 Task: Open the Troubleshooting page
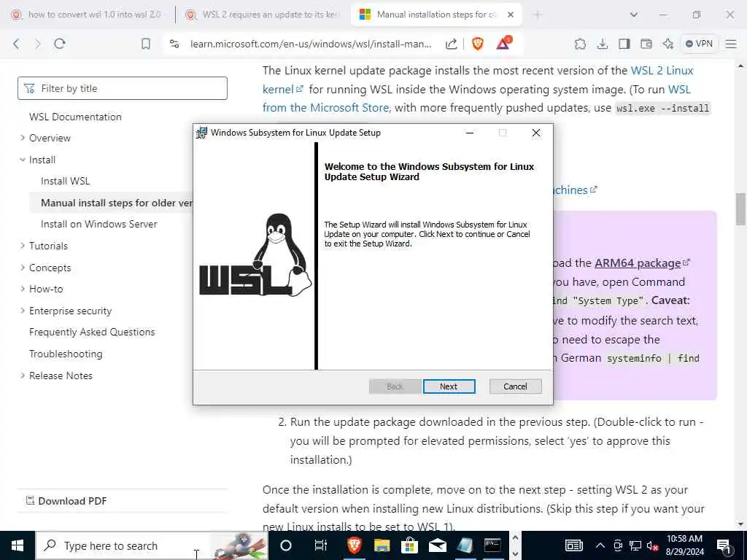tap(66, 354)
